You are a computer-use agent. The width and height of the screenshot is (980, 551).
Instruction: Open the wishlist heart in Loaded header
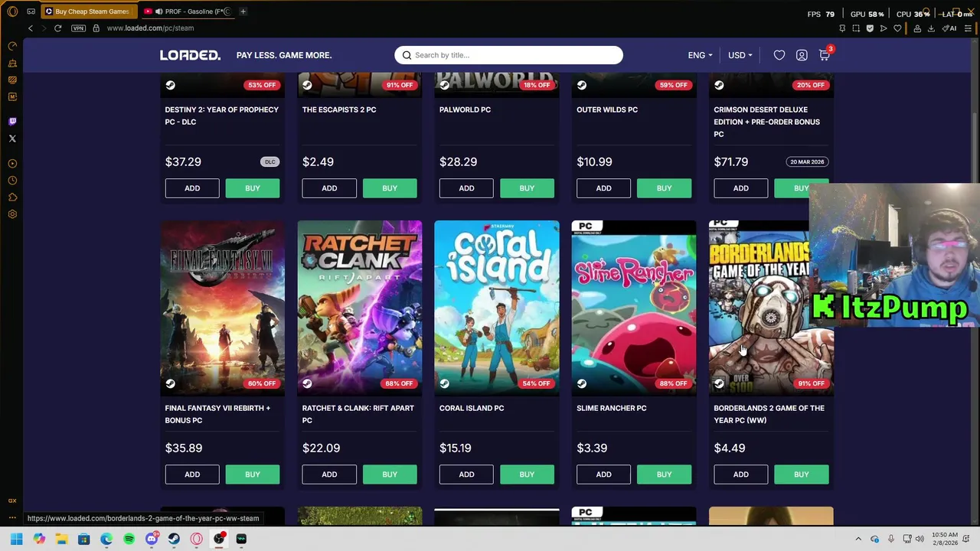(779, 55)
